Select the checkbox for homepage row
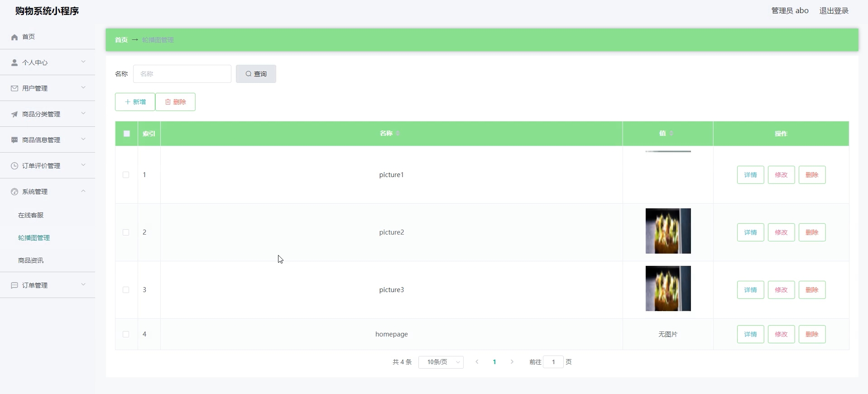This screenshot has height=394, width=868. pyautogui.click(x=126, y=334)
